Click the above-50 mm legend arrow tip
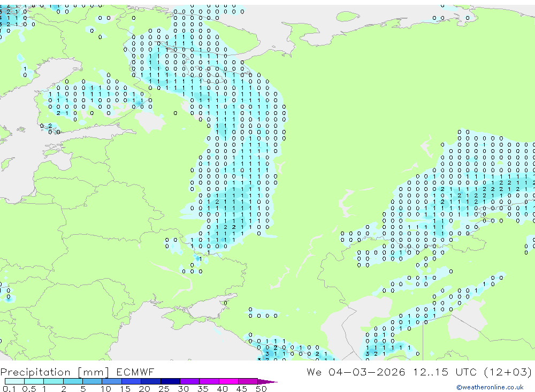The height and width of the screenshot is (392, 535). pos(268,382)
